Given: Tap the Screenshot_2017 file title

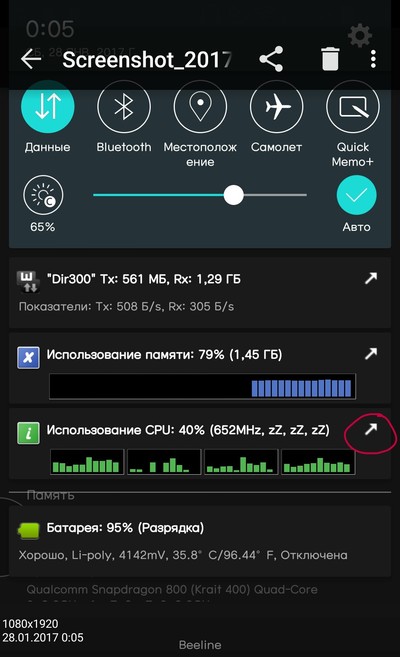Looking at the screenshot, I should click(147, 60).
